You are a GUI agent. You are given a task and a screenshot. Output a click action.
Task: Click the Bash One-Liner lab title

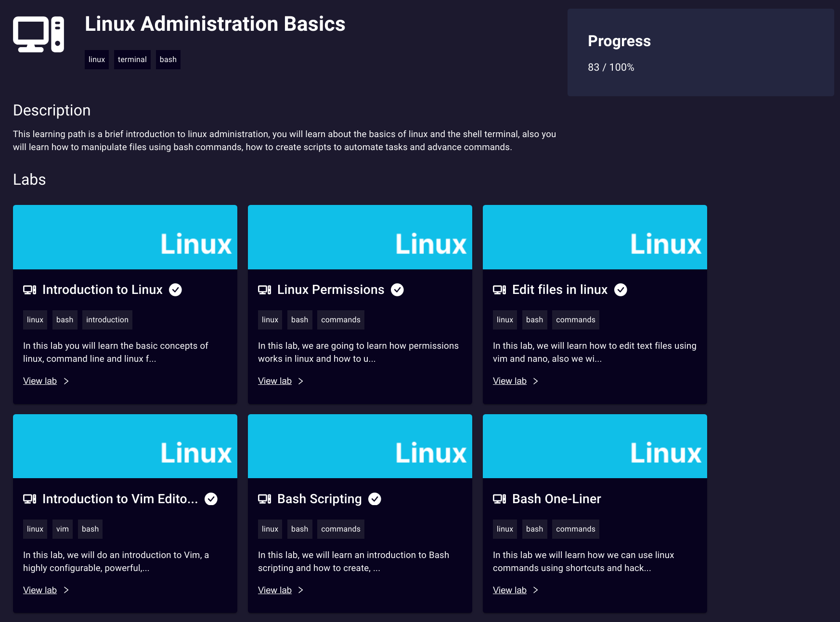(556, 499)
